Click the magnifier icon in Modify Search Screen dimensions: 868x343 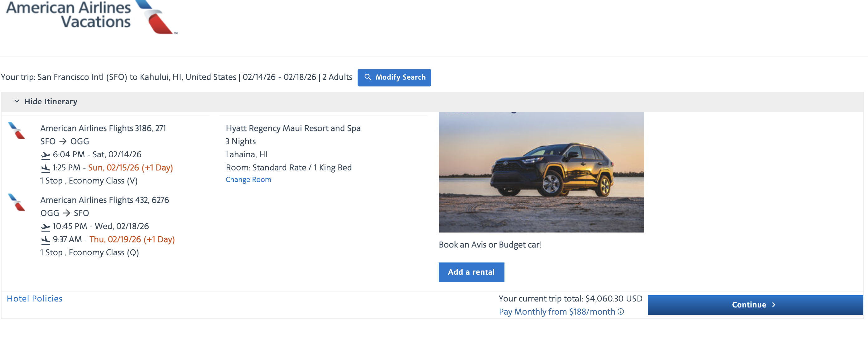[368, 77]
